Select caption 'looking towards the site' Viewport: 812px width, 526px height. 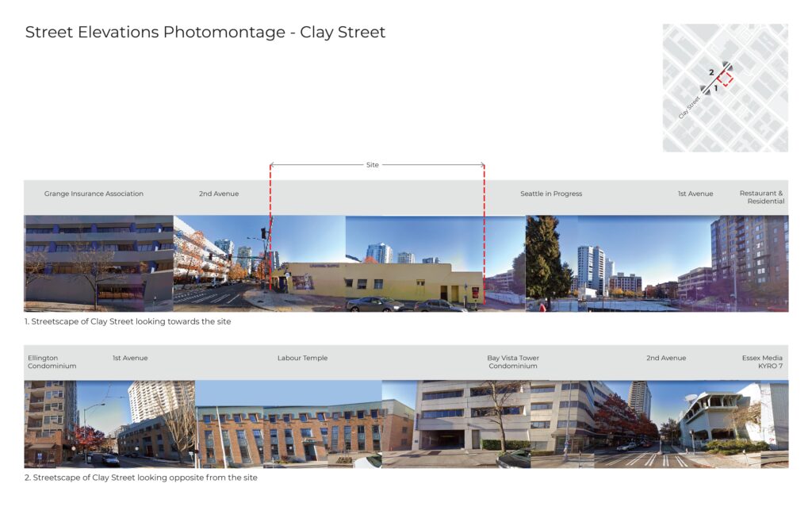pos(128,321)
